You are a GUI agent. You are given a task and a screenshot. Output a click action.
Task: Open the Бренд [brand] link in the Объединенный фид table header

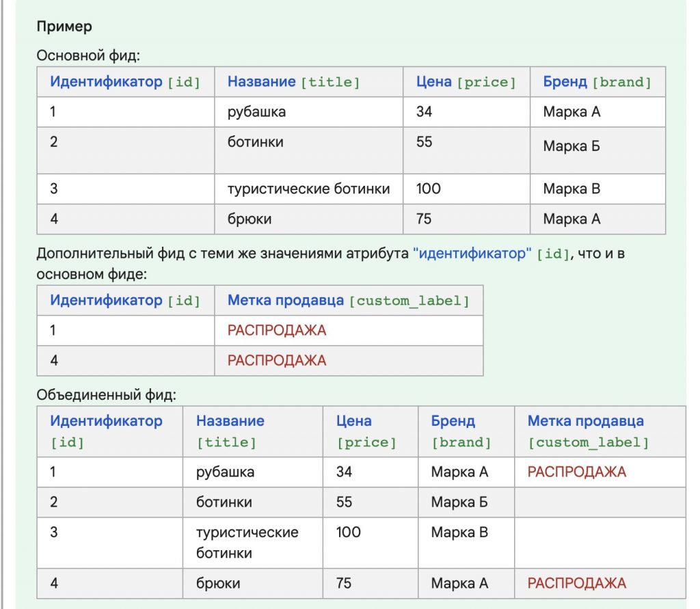click(461, 431)
